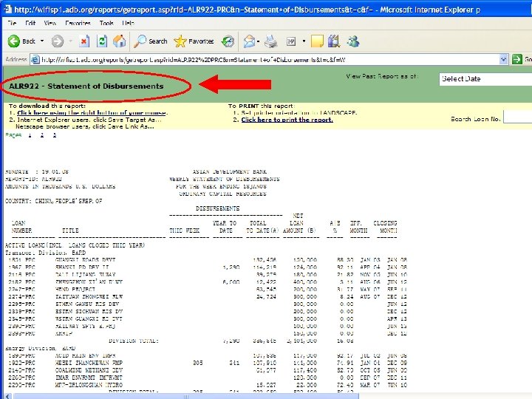Open the Mail dropdown arrow
The width and height of the screenshot is (532, 399).
[x=258, y=41]
